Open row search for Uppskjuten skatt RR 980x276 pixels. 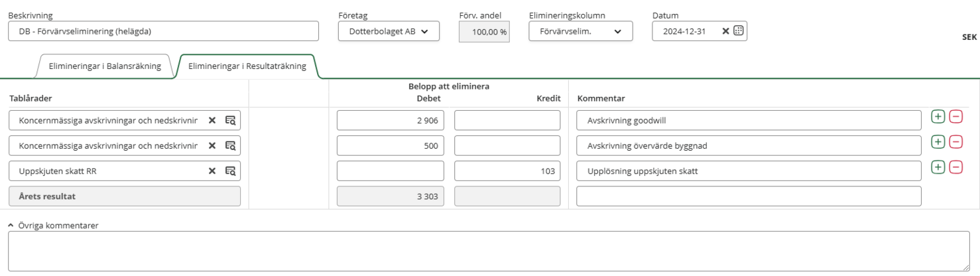[x=230, y=171]
